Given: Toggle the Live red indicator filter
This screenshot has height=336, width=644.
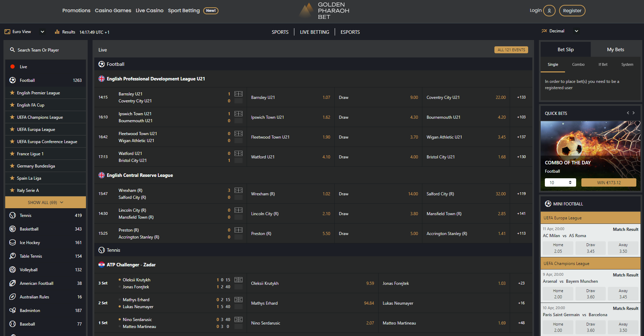Looking at the screenshot, I should coord(13,67).
